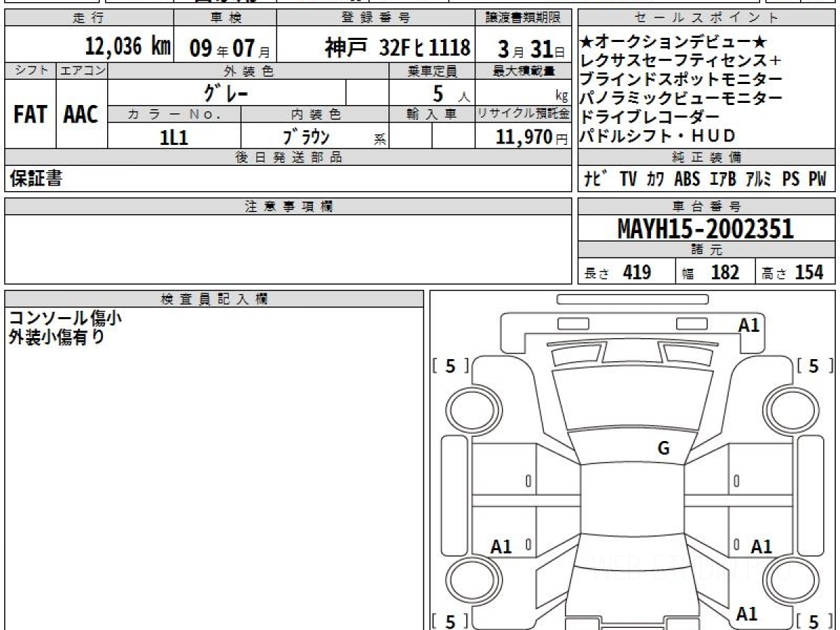
Task: Click the 純正装備 header
Action: point(707,157)
